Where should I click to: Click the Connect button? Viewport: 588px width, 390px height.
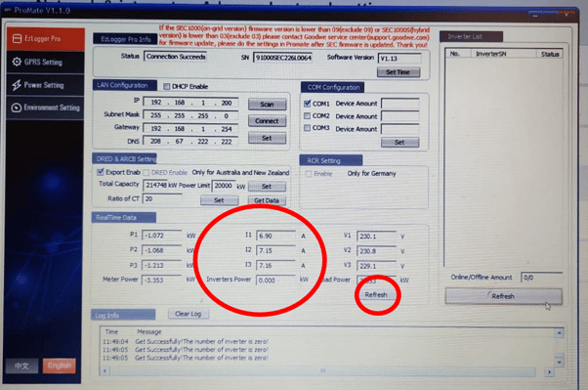pos(267,121)
